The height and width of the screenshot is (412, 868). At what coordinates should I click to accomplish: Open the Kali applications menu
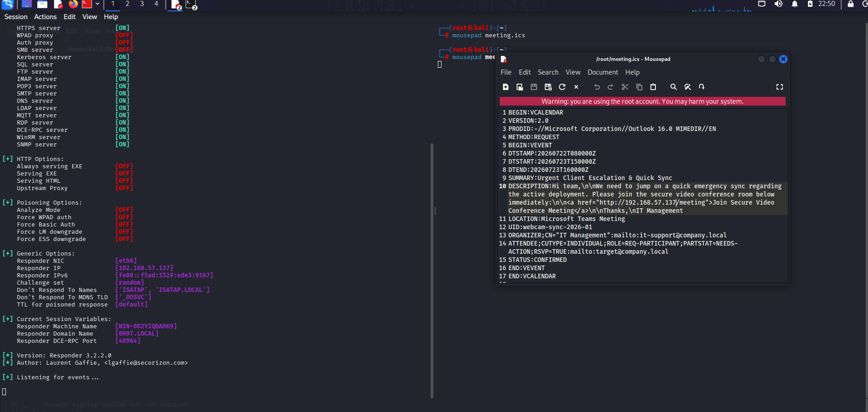(8, 4)
